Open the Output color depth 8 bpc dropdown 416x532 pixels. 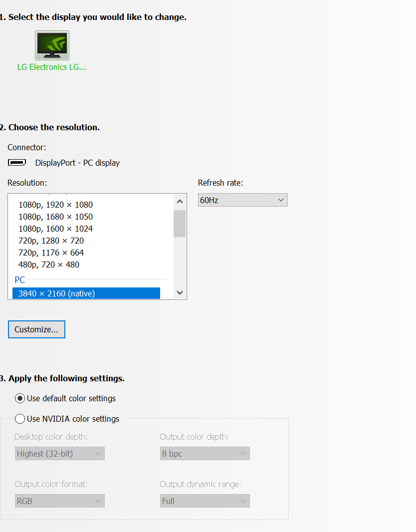205,454
